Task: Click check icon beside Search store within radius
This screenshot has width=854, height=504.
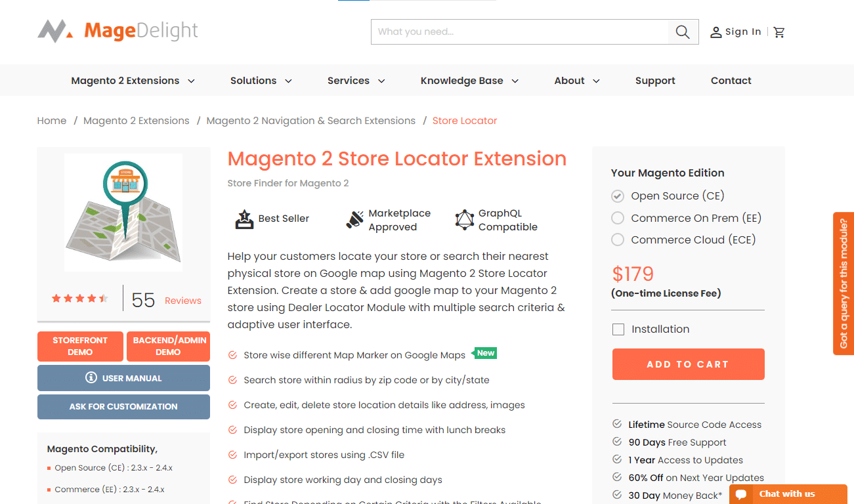Action: pos(232,380)
